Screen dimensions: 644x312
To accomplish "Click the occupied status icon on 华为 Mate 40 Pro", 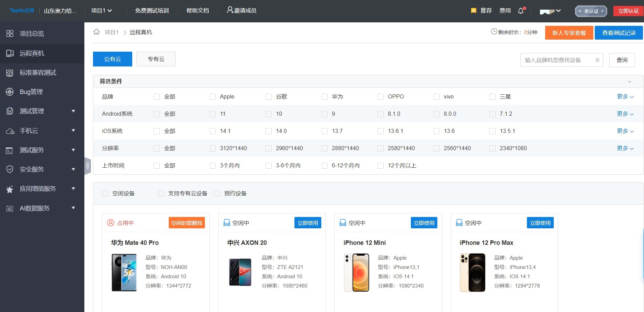I will point(111,223).
